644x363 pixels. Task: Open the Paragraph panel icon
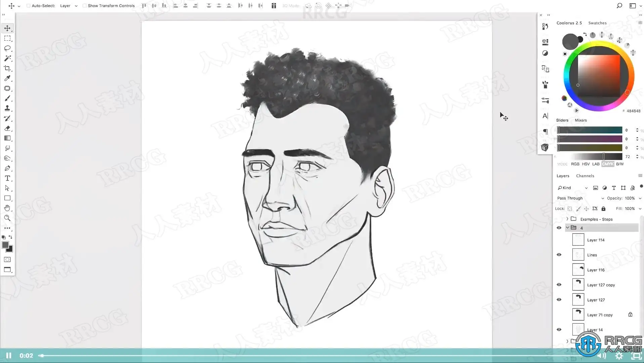click(545, 132)
